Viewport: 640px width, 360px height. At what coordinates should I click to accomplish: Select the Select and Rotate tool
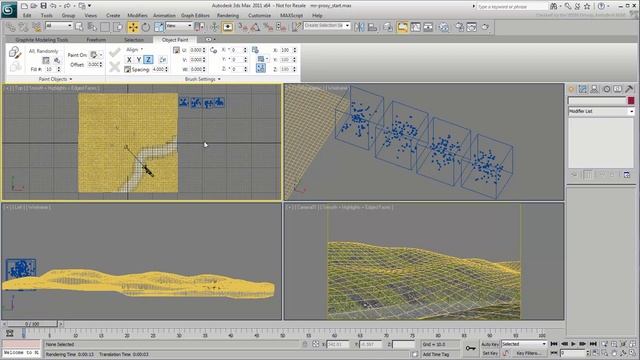pos(146,27)
